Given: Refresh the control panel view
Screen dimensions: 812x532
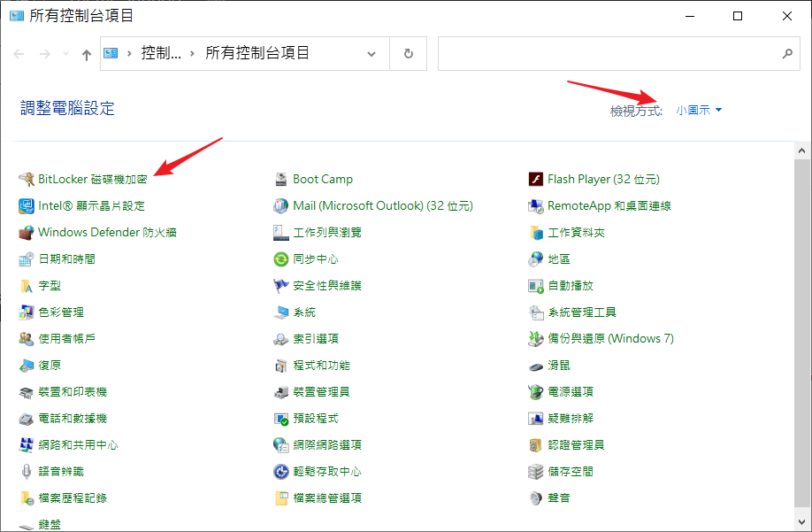Looking at the screenshot, I should (409, 53).
